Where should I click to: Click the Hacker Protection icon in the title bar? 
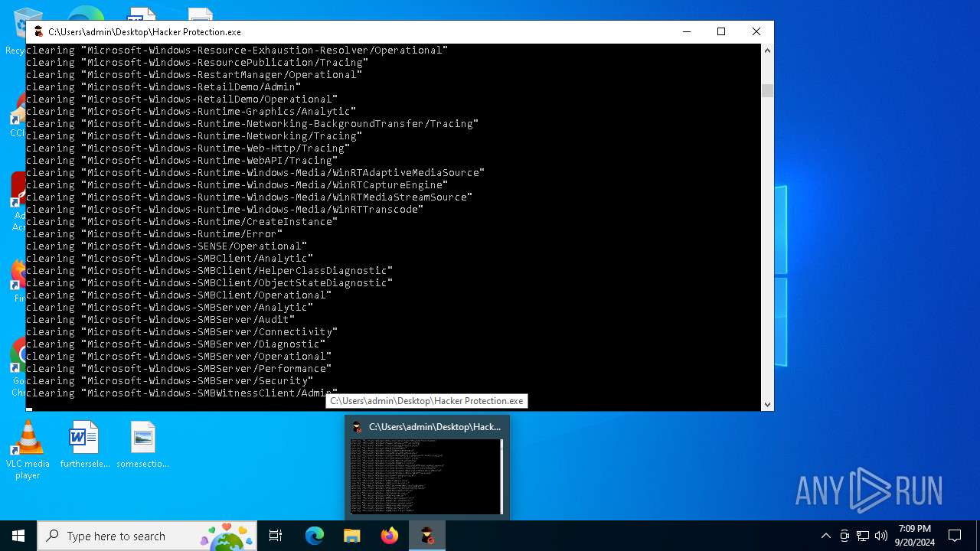[38, 31]
